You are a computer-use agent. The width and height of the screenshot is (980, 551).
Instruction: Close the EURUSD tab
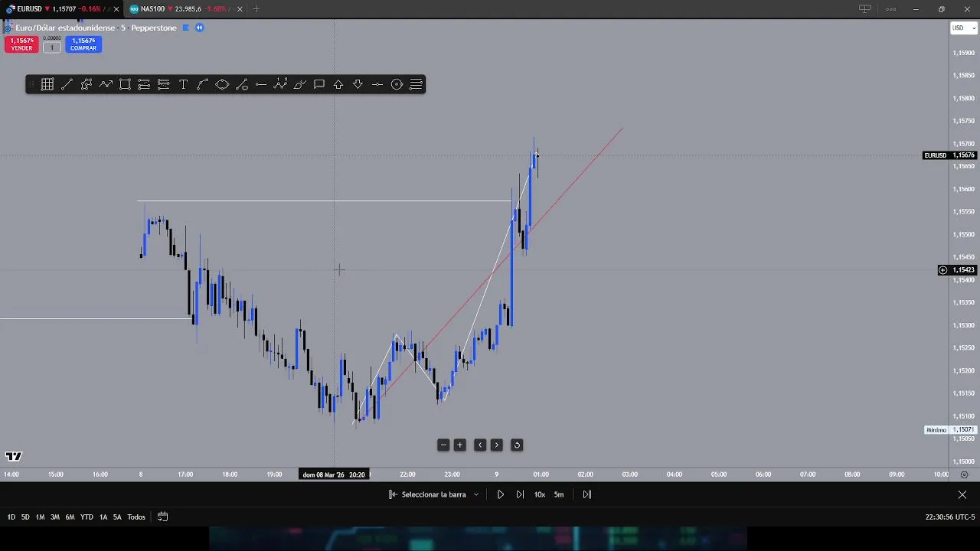click(116, 9)
